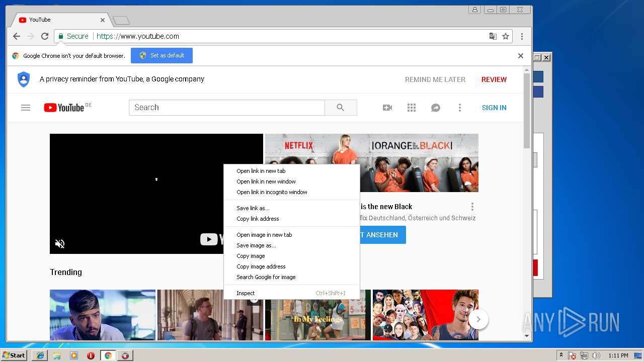This screenshot has width=644, height=362.
Task: Click the ANSEHEN blue button
Action: [x=382, y=235]
